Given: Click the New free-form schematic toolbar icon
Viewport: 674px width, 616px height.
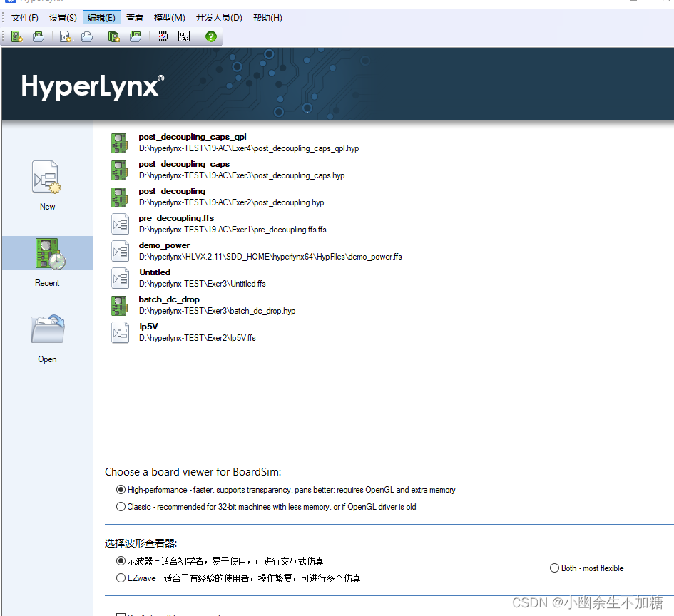Looking at the screenshot, I should pyautogui.click(x=66, y=36).
